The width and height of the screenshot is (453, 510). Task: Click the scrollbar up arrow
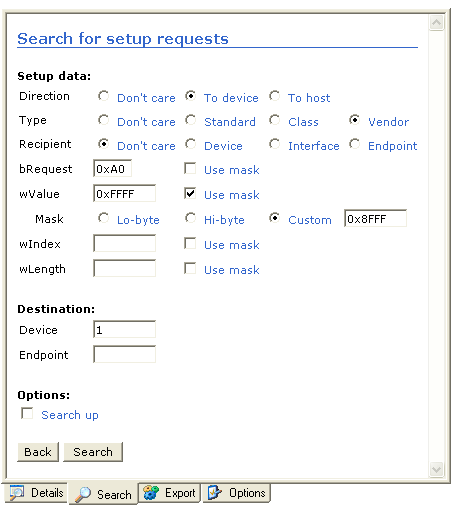pyautogui.click(x=436, y=23)
